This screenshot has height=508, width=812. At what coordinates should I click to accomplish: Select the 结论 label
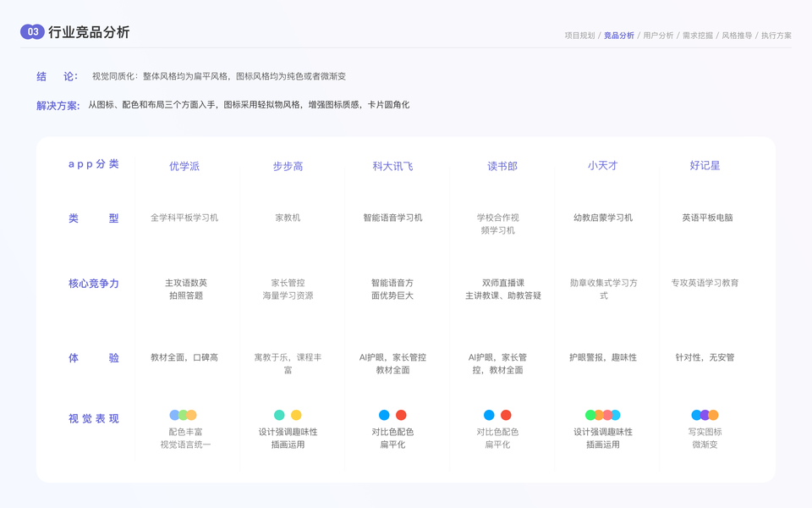click(57, 76)
